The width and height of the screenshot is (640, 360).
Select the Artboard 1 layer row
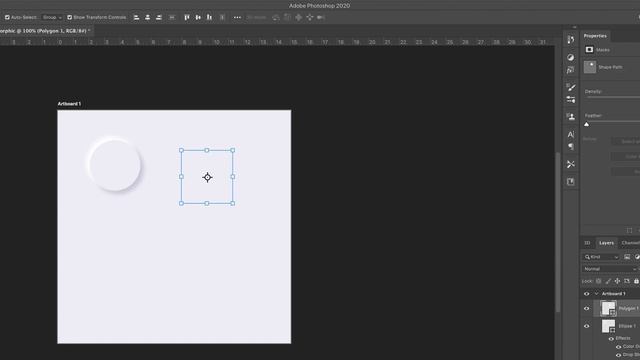coord(610,294)
